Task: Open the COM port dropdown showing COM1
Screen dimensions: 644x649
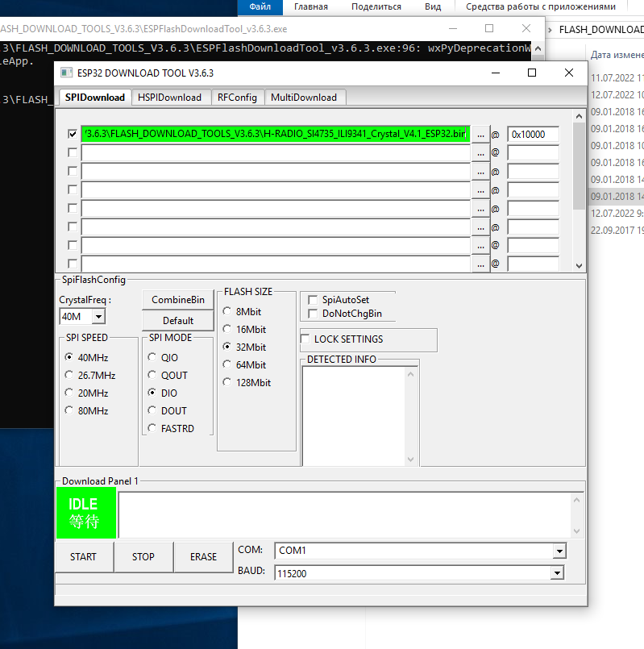Action: point(559,551)
